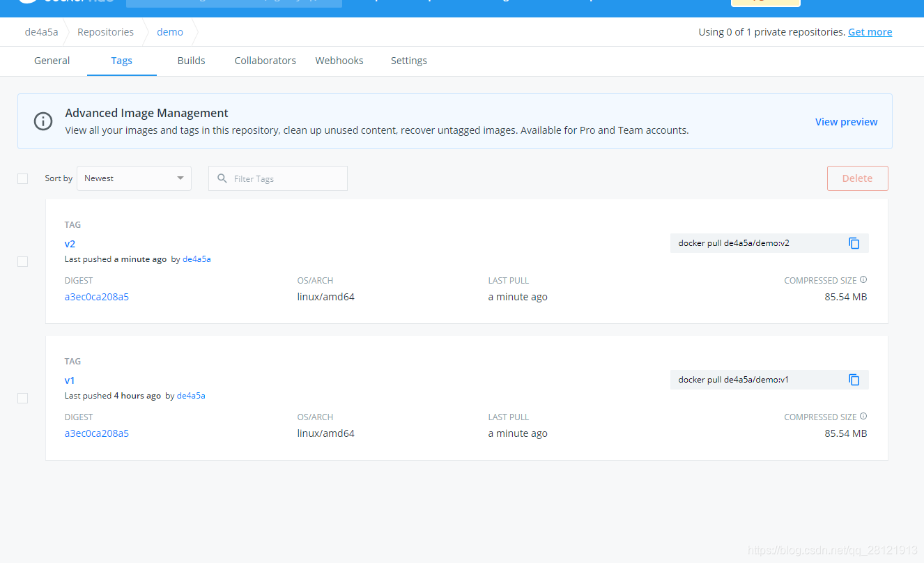The image size is (924, 563).
Task: Select the v2 tag checkbox
Action: pyautogui.click(x=22, y=261)
